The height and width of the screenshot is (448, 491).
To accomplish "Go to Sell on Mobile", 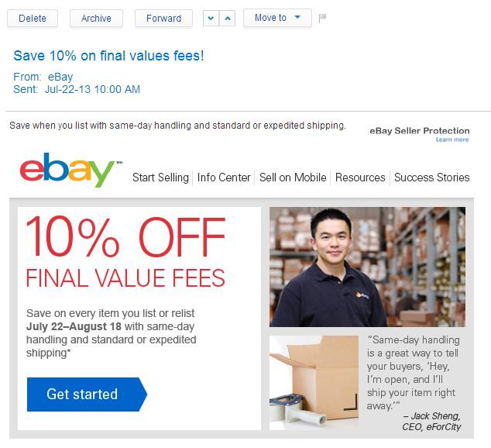I will 293,177.
